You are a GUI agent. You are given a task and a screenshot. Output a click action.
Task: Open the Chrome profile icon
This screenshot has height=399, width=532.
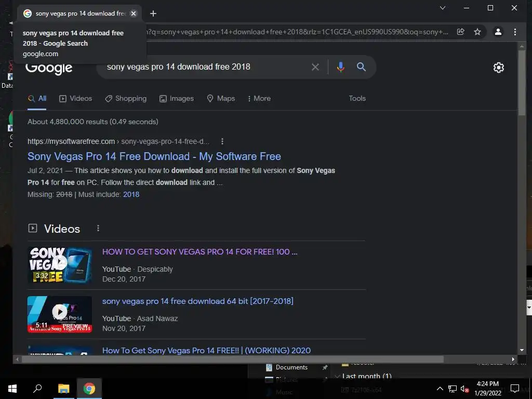[x=498, y=32]
